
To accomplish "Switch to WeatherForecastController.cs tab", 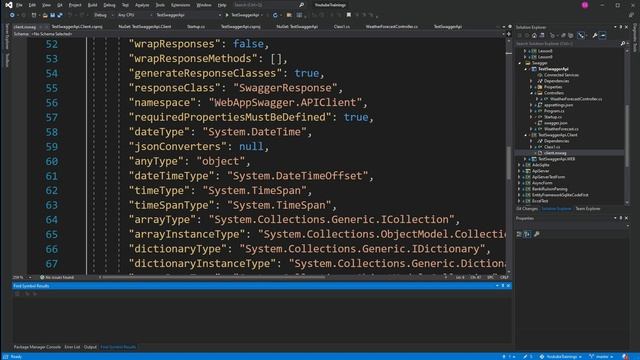I will (x=391, y=27).
